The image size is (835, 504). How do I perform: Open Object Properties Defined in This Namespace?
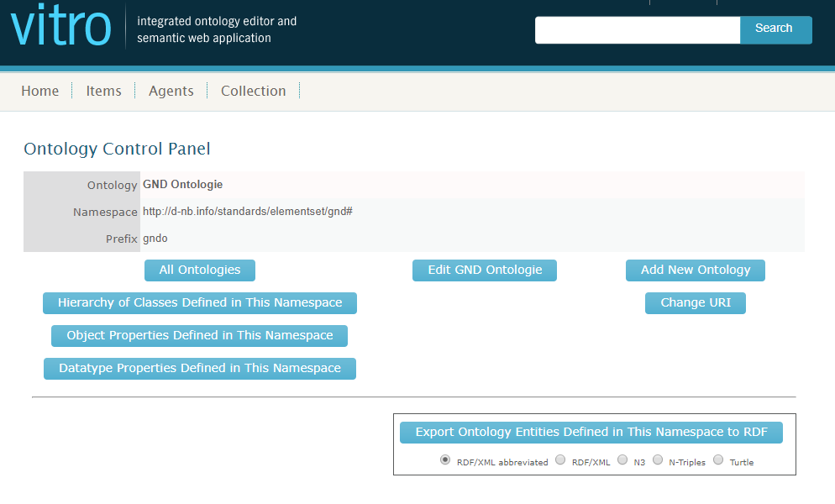[200, 336]
